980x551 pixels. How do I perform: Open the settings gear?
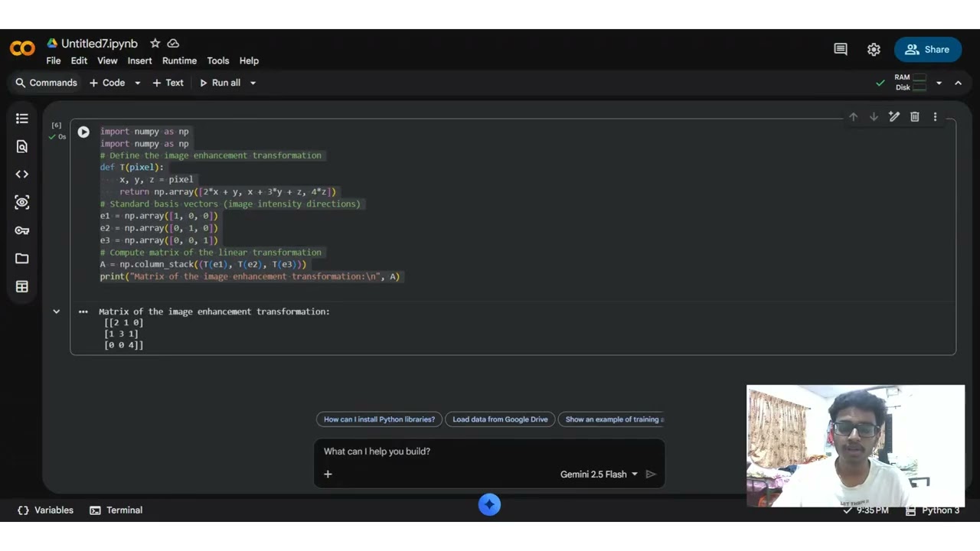874,49
